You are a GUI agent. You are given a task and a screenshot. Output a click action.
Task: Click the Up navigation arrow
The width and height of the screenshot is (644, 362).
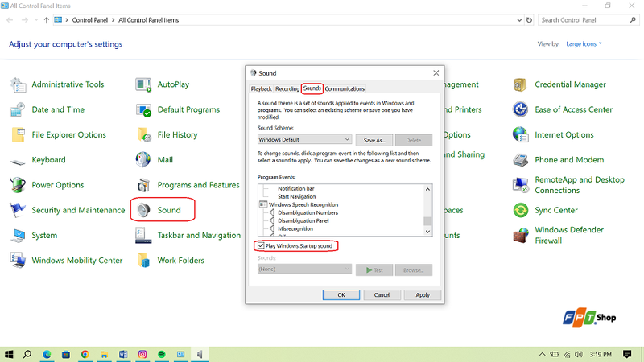[x=47, y=19]
